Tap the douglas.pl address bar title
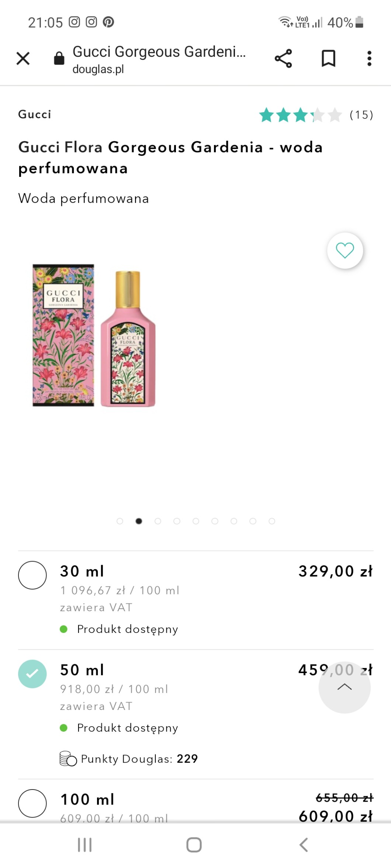Viewport: 391px width, 868px height. pyautogui.click(x=159, y=59)
